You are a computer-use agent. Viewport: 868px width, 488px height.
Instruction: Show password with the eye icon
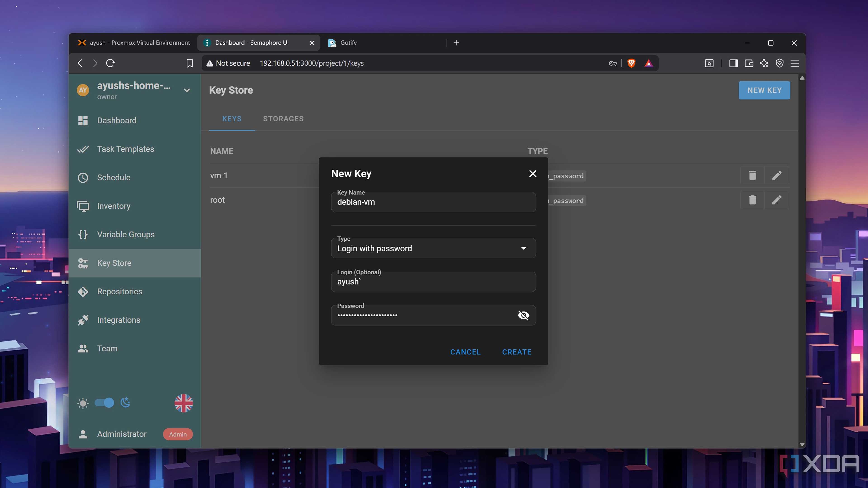523,315
